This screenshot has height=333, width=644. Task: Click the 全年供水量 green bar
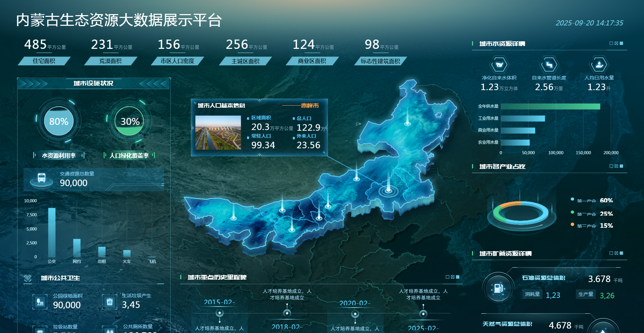(x=550, y=106)
